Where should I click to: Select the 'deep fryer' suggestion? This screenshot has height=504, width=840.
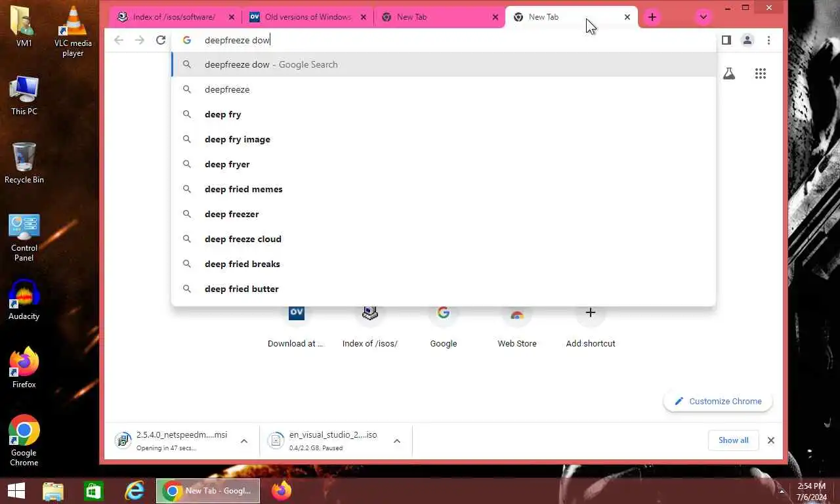tap(444, 164)
